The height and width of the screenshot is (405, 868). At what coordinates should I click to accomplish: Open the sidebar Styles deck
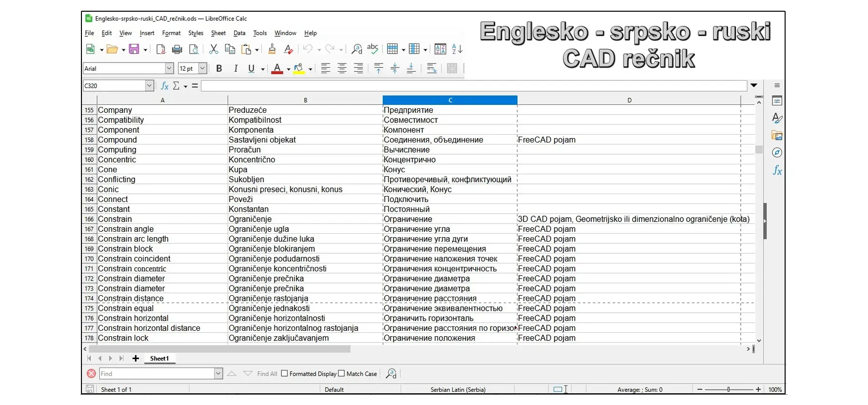pyautogui.click(x=777, y=118)
